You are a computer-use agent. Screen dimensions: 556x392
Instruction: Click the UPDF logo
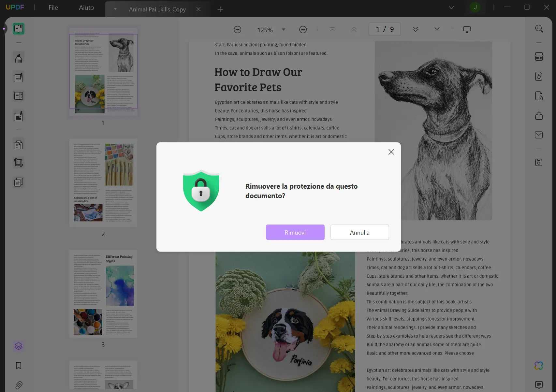(15, 7)
